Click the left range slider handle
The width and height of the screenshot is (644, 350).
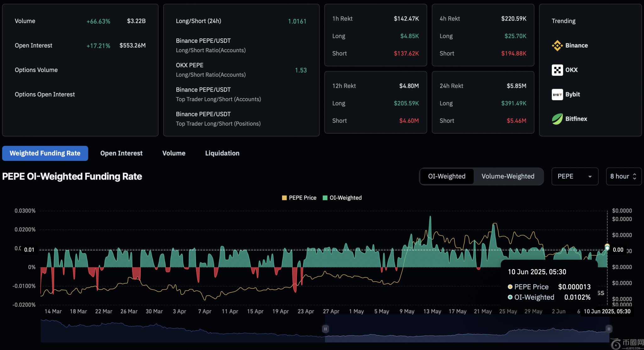coord(325,329)
